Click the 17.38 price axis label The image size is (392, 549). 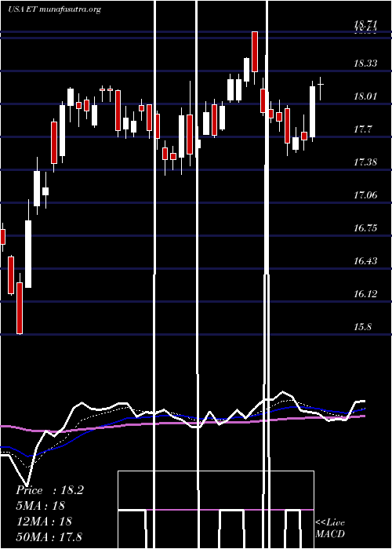click(x=365, y=162)
